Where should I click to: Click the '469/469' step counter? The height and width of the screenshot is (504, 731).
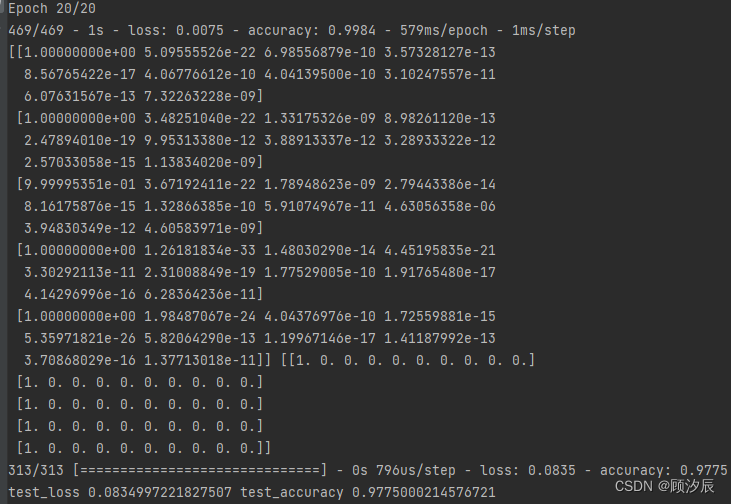tap(34, 31)
